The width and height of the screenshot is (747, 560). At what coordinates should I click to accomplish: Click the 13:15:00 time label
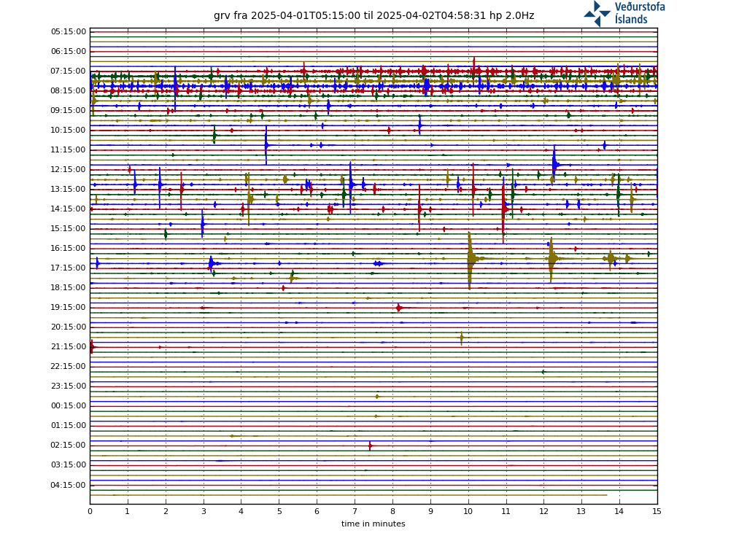pos(69,190)
